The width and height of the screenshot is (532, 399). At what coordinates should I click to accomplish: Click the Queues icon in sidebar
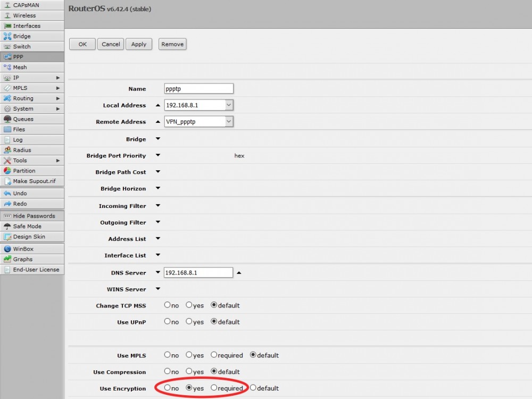[7, 119]
